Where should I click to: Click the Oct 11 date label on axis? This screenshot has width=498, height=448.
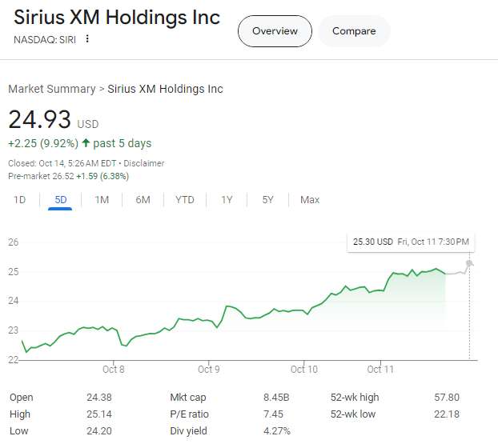380,369
